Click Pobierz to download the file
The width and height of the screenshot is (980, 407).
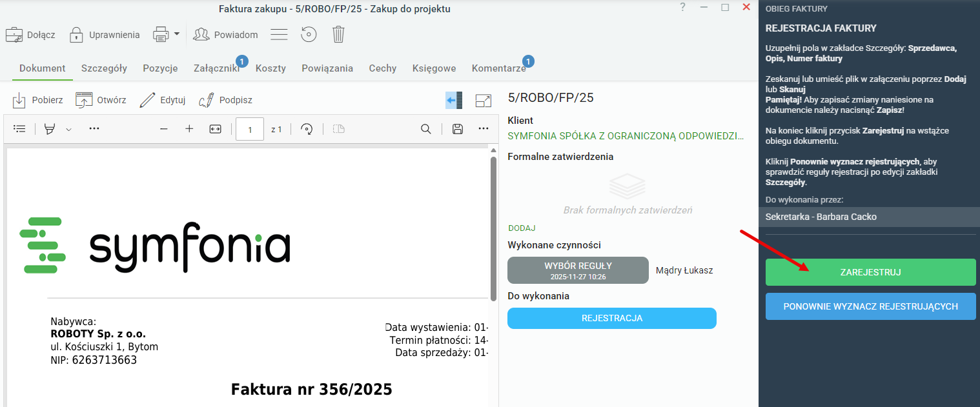[37, 100]
